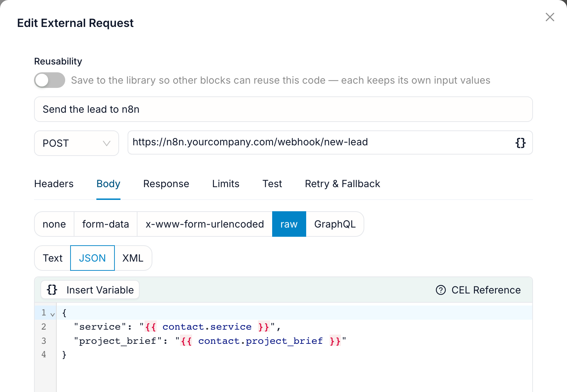Click the "service" key in the JSON body

100,327
